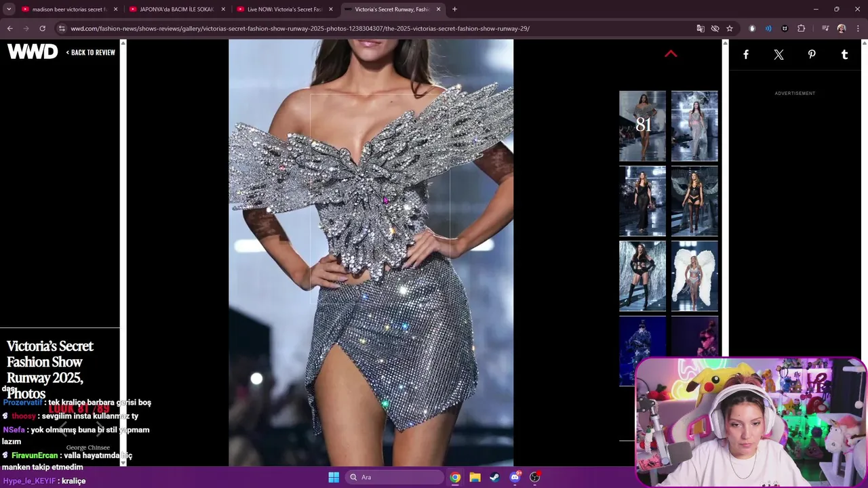Open OBS Studio from the taskbar
This screenshot has width=868, height=488.
(534, 477)
